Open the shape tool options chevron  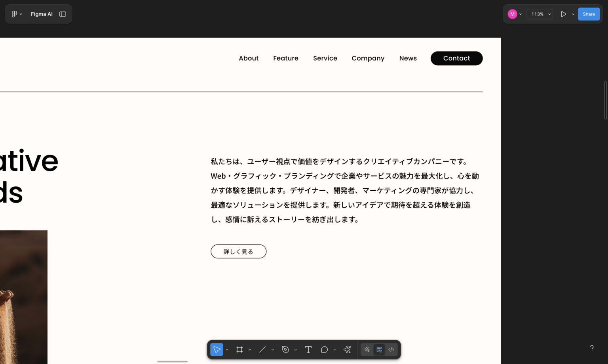tap(334, 349)
